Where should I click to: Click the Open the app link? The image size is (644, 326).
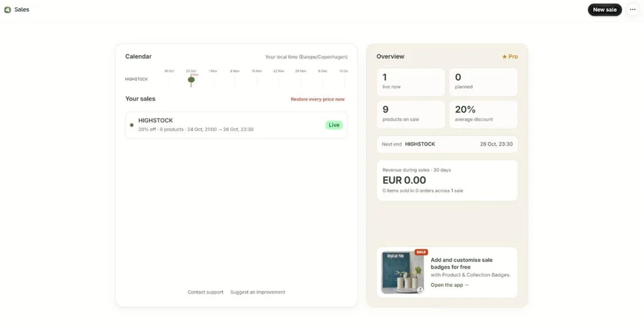pyautogui.click(x=450, y=285)
